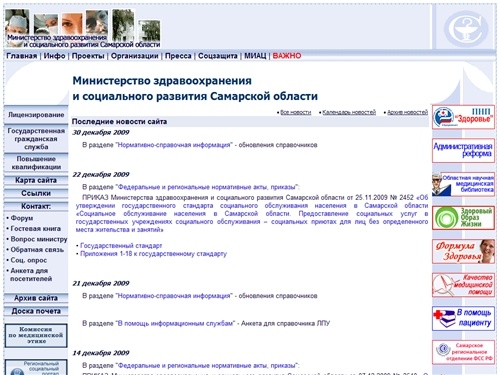Screen dimensions: 500x375
Task: Open Карта сайта from sidebar
Action: (36, 180)
